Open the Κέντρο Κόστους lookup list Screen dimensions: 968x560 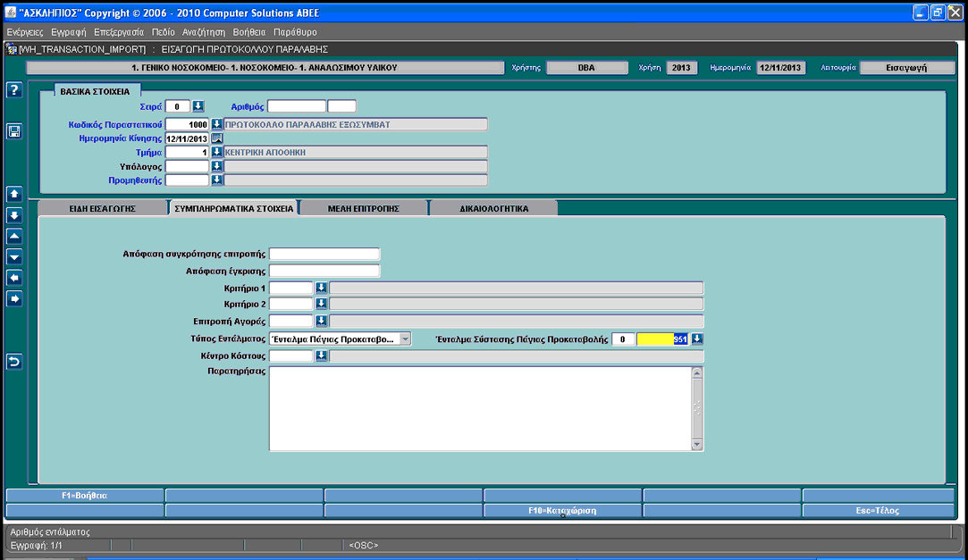point(321,355)
